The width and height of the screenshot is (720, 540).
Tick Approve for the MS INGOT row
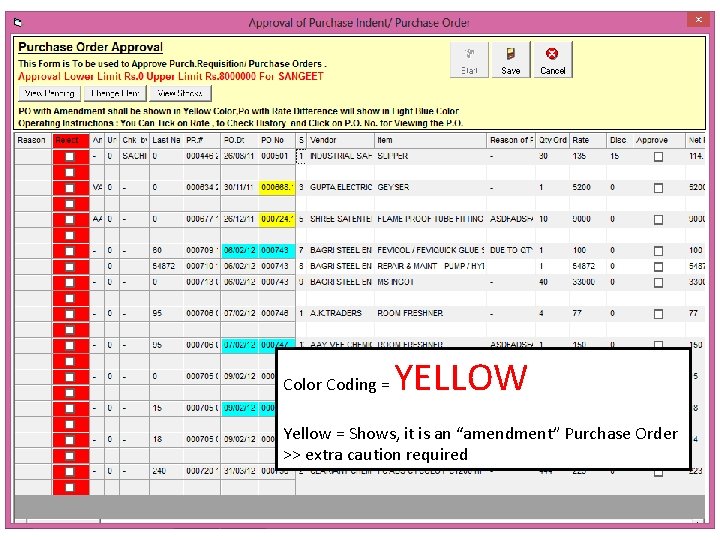point(658,282)
